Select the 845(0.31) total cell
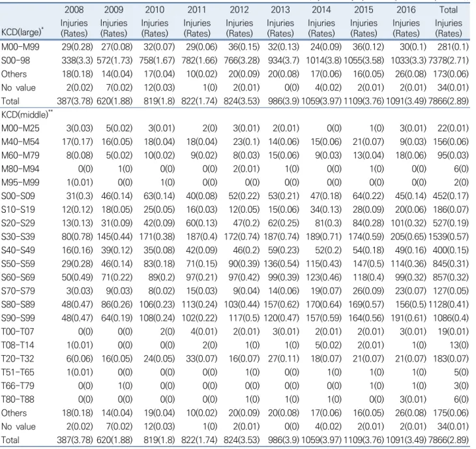This screenshot has width=476, height=449. point(451,264)
